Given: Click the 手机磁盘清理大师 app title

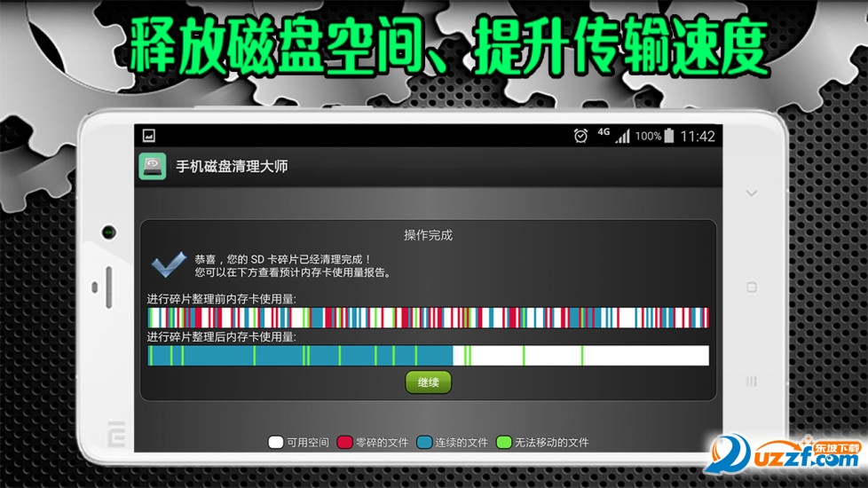Looking at the screenshot, I should point(232,166).
